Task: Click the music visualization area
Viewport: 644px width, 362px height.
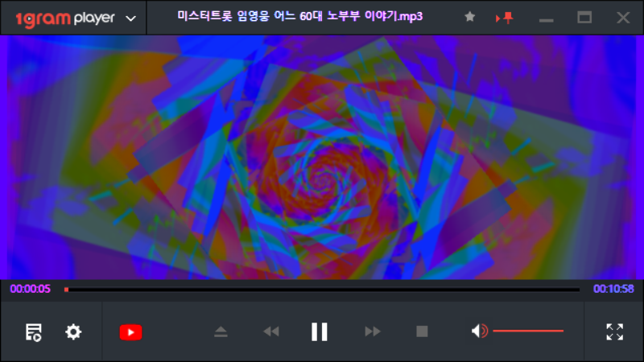Action: [322, 157]
